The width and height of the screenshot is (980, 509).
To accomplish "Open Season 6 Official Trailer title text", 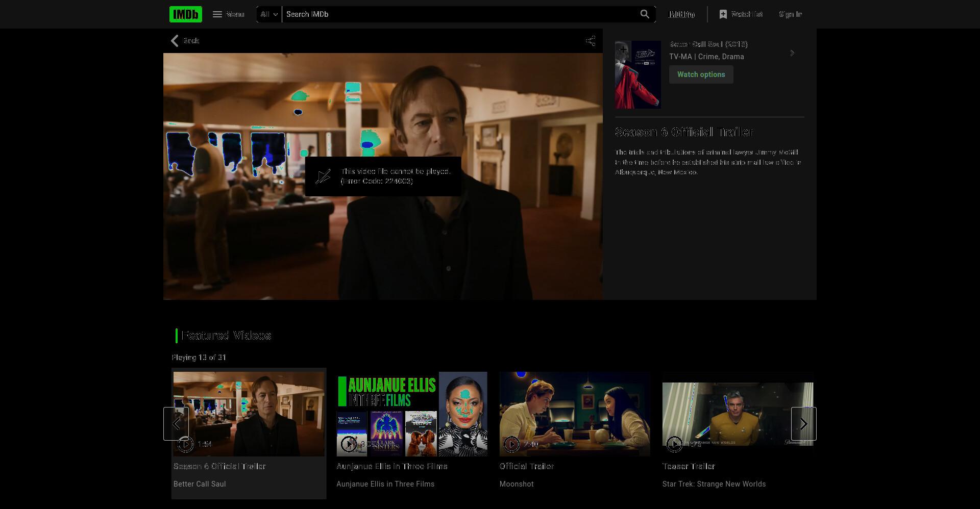I will (219, 466).
